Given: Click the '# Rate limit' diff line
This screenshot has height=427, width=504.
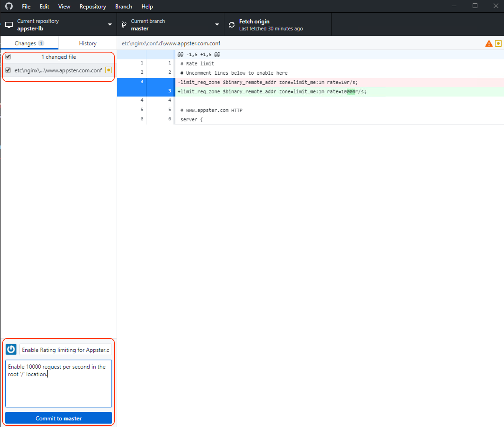Looking at the screenshot, I should pyautogui.click(x=197, y=64).
